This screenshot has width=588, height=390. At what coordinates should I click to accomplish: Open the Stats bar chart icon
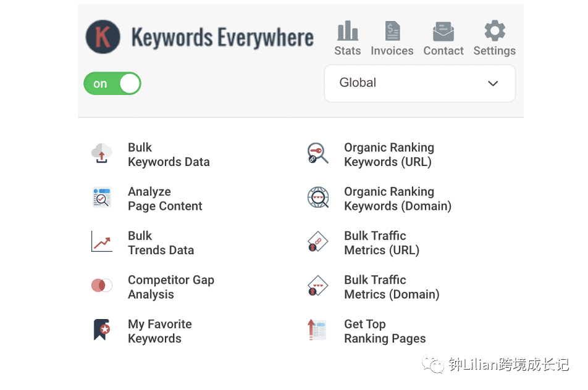pos(348,30)
